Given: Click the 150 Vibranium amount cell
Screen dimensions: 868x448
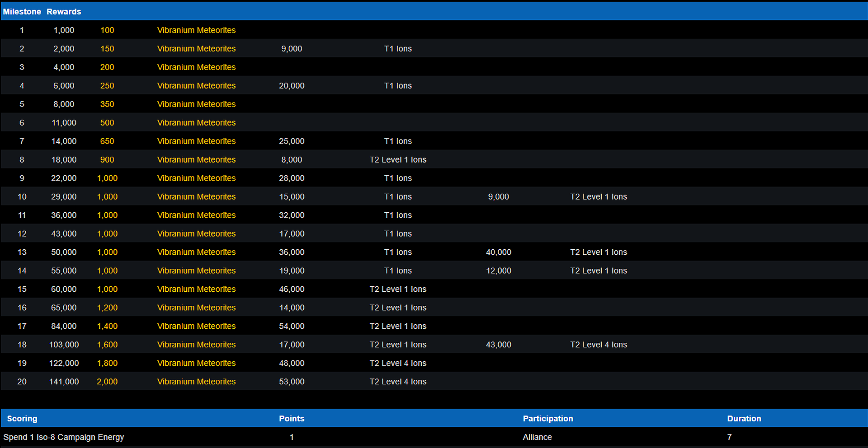Looking at the screenshot, I should (x=107, y=49).
